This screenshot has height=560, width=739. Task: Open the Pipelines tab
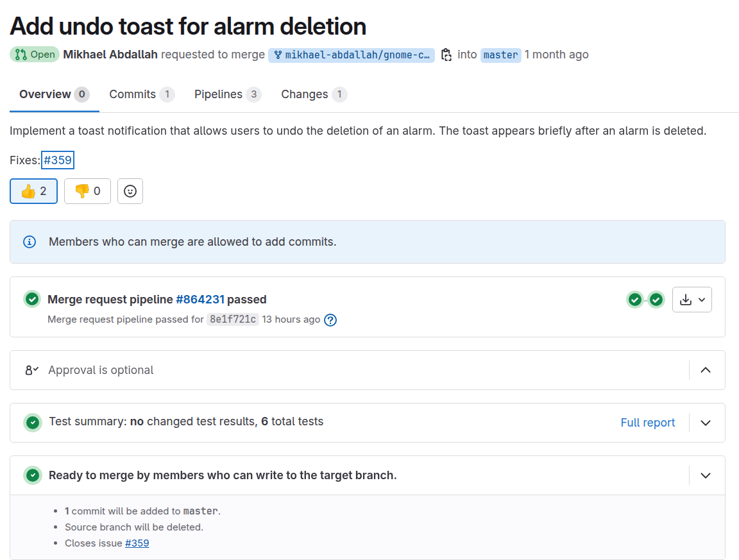(x=228, y=95)
